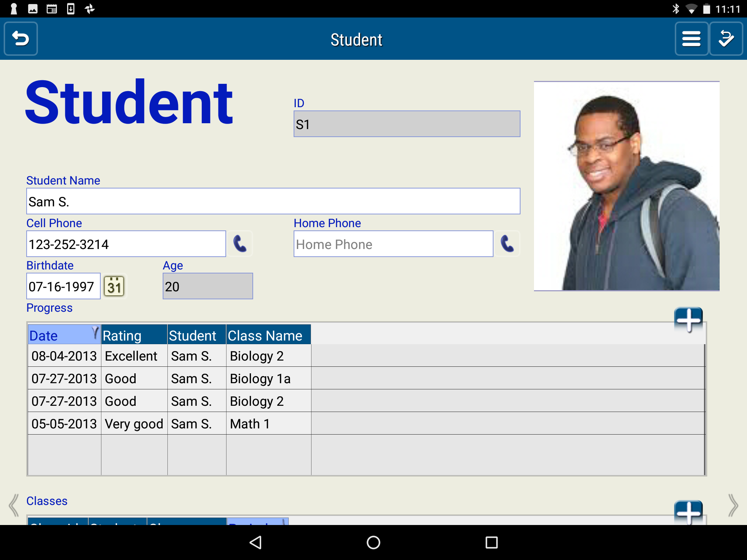The width and height of the screenshot is (747, 560).
Task: Open the image notification icon
Action: (33, 8)
